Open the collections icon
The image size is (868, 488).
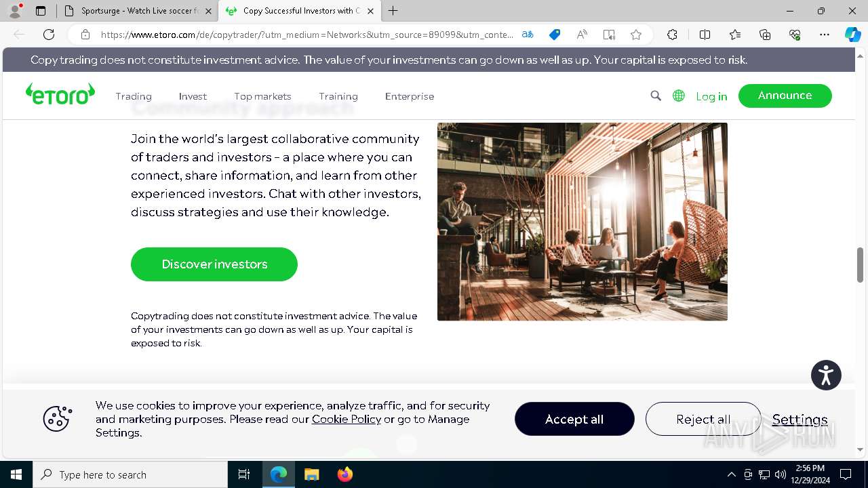765,35
